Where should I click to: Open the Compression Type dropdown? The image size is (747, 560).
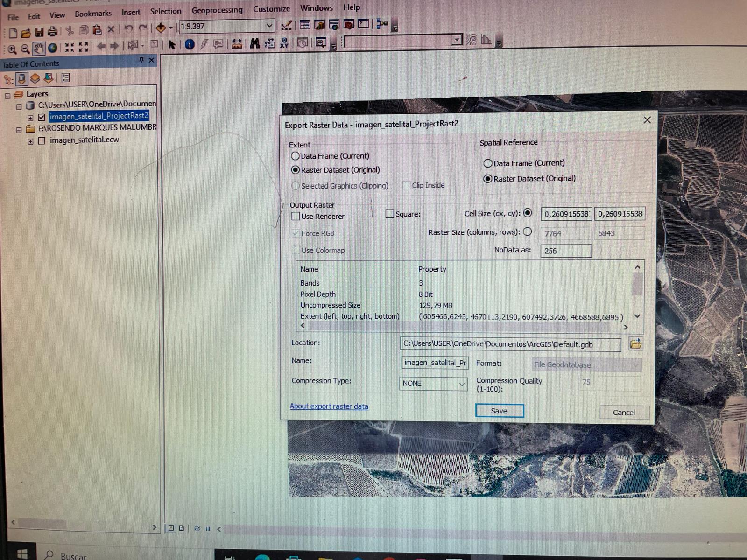click(434, 383)
